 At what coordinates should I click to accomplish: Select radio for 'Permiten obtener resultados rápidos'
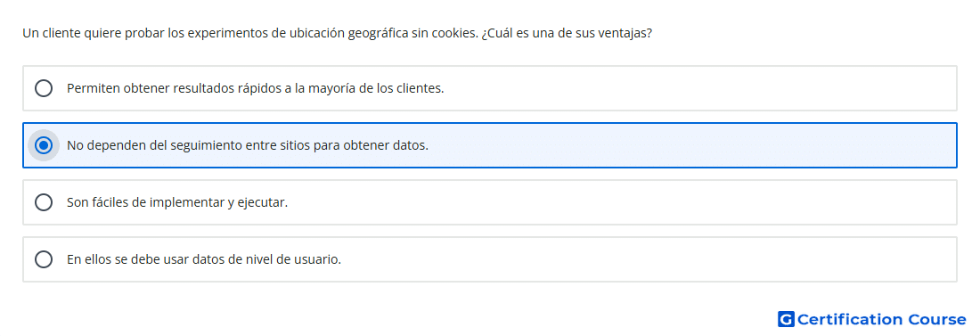[44, 88]
